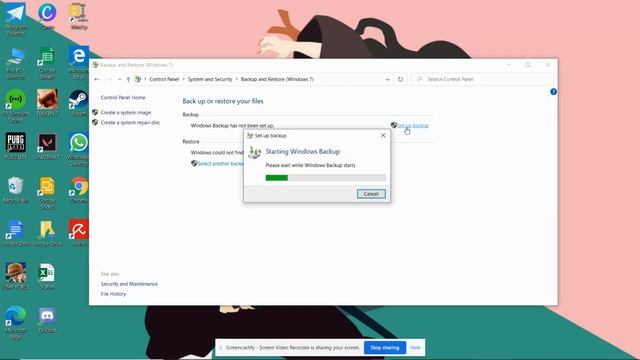Open the Google Sheets desktop shortcut
Screen dimensions: 640x360
coord(47,63)
